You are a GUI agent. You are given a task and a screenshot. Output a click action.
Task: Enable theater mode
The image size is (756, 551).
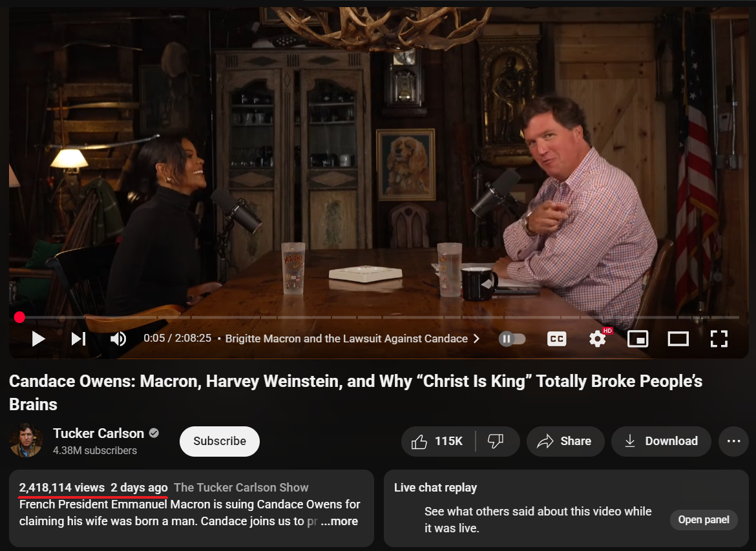coord(678,339)
